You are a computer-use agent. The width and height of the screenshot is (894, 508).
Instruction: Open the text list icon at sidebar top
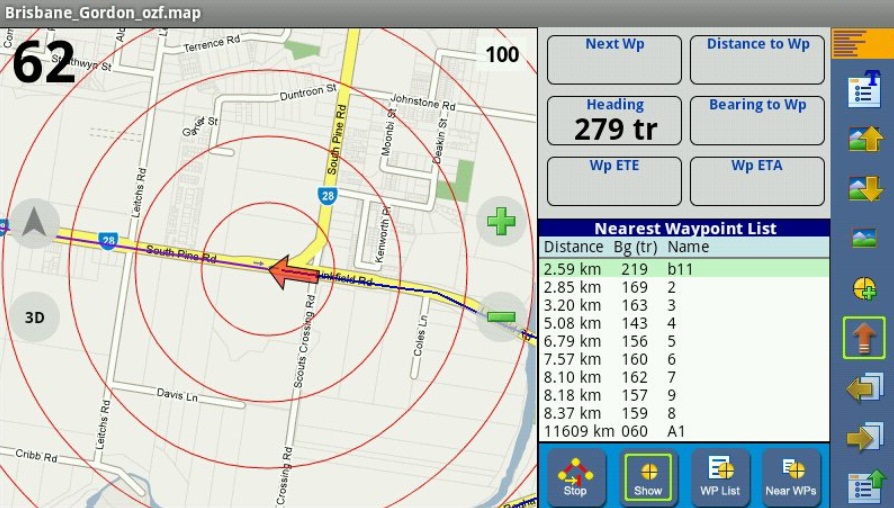tap(864, 89)
